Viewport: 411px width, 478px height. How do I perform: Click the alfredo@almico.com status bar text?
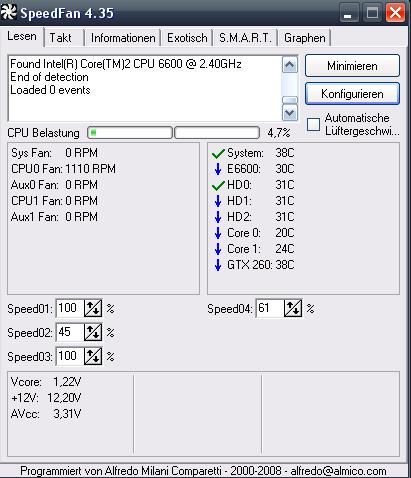click(x=338, y=471)
